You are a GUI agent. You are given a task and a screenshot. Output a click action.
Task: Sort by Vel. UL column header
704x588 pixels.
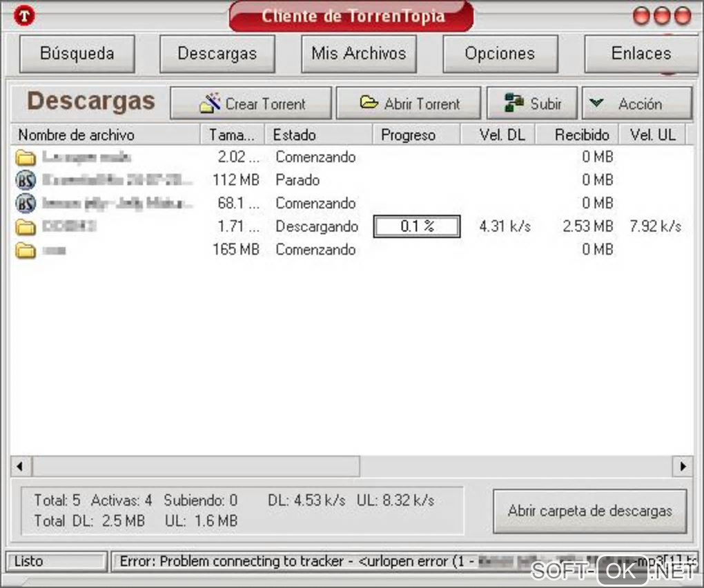652,135
